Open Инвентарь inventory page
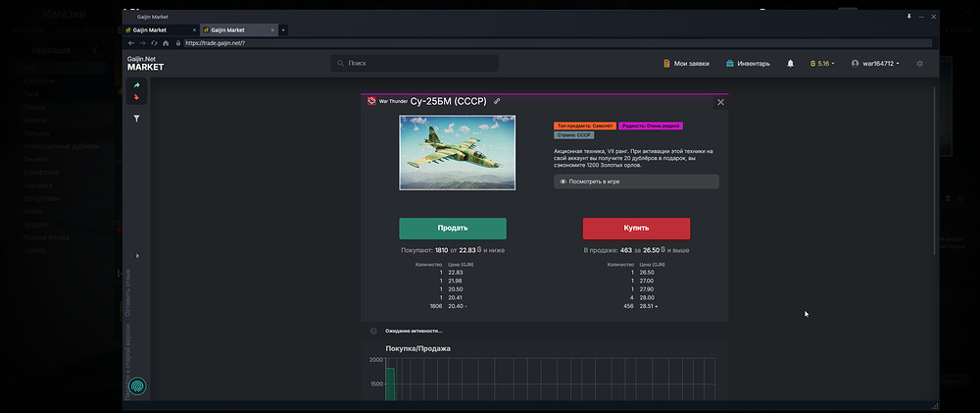Image resolution: width=980 pixels, height=413 pixels. point(748,63)
